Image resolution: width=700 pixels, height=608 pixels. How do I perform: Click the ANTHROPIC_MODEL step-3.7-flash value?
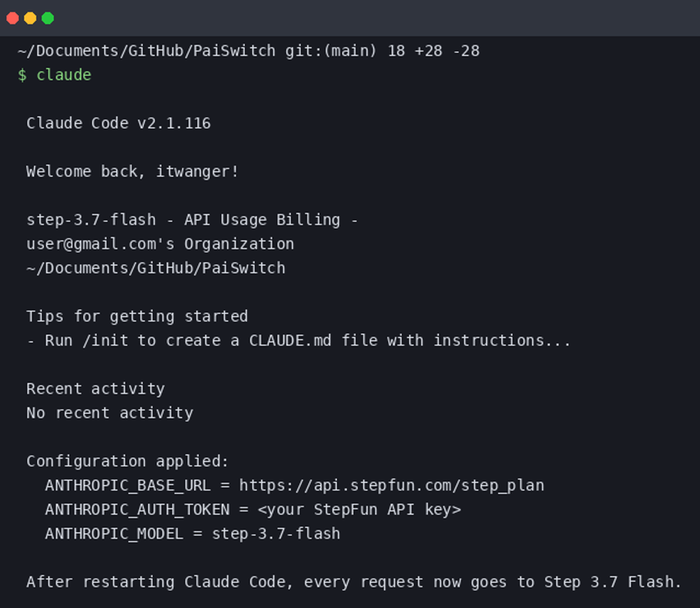(x=276, y=533)
